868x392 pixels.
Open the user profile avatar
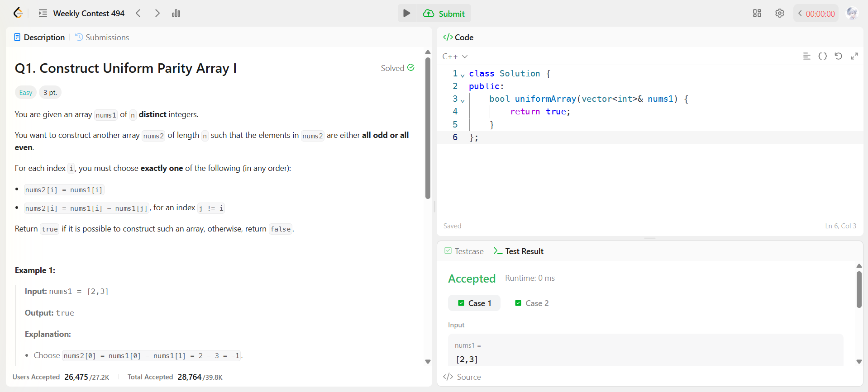[852, 13]
